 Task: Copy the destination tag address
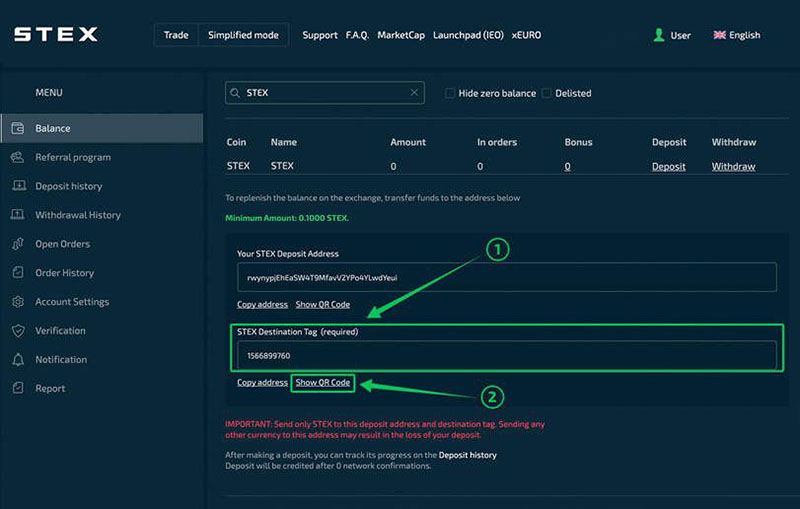262,383
